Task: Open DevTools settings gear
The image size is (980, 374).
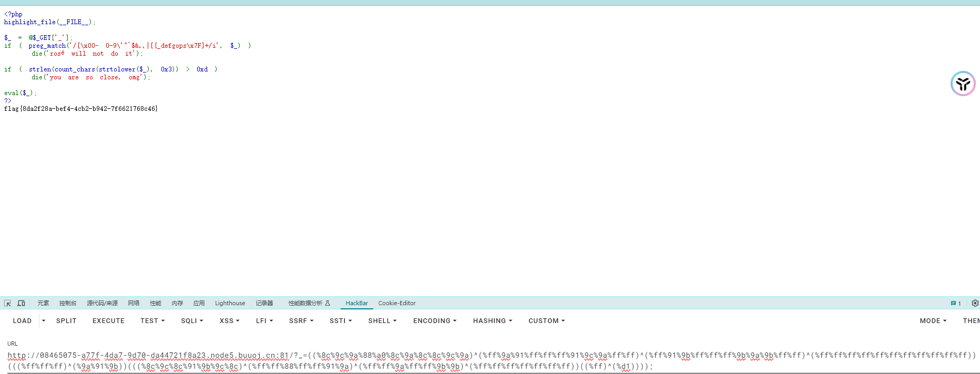Action: [975, 303]
